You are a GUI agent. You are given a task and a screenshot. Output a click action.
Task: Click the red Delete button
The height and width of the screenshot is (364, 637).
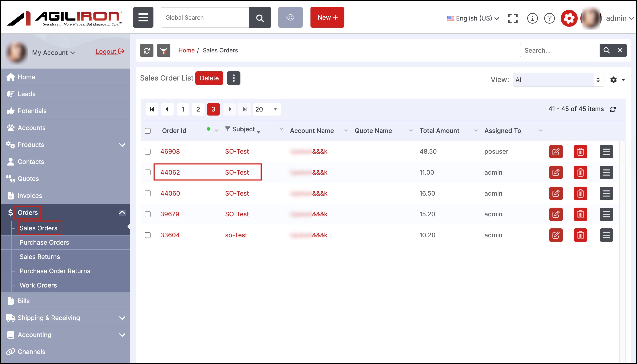point(209,78)
